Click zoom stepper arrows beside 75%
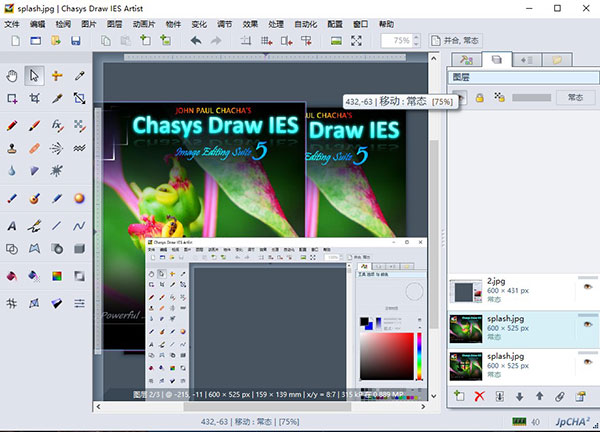The image size is (600, 432). tap(416, 41)
